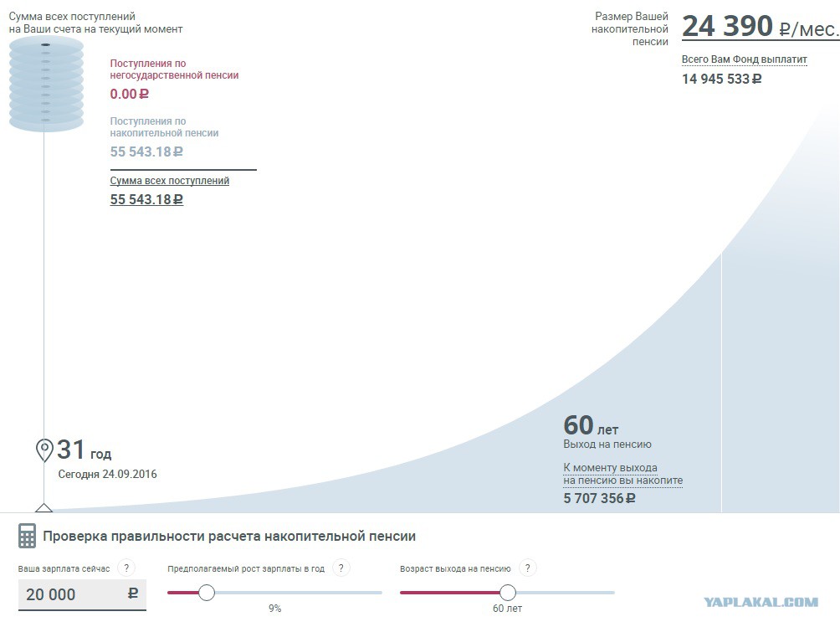Viewport: 840px width, 627px height.
Task: Click the 24 390 ₽/мес. pension amount
Action: (761, 26)
